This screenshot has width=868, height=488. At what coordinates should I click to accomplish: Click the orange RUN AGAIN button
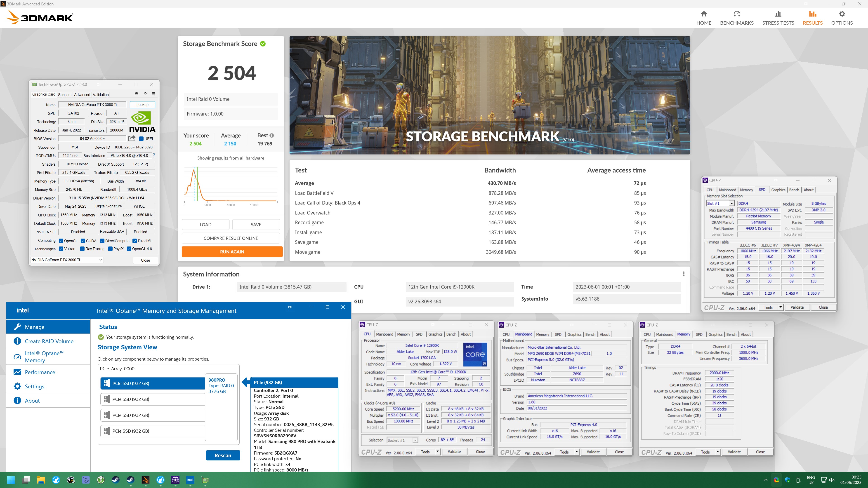(x=232, y=252)
